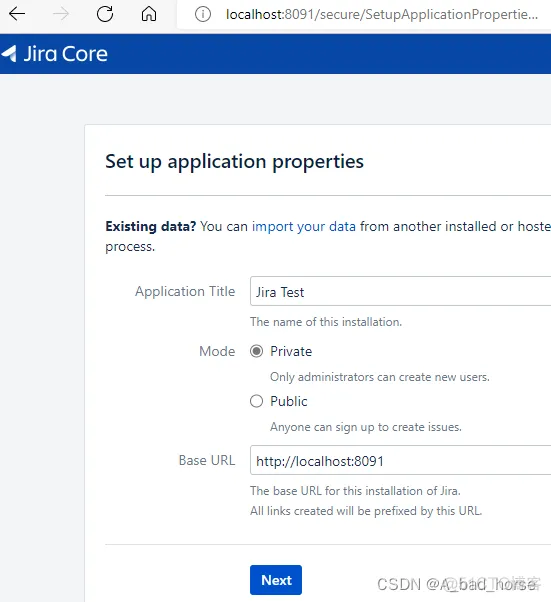The width and height of the screenshot is (551, 602).
Task: Click 'The name of this installation.' hint
Action: (326, 322)
